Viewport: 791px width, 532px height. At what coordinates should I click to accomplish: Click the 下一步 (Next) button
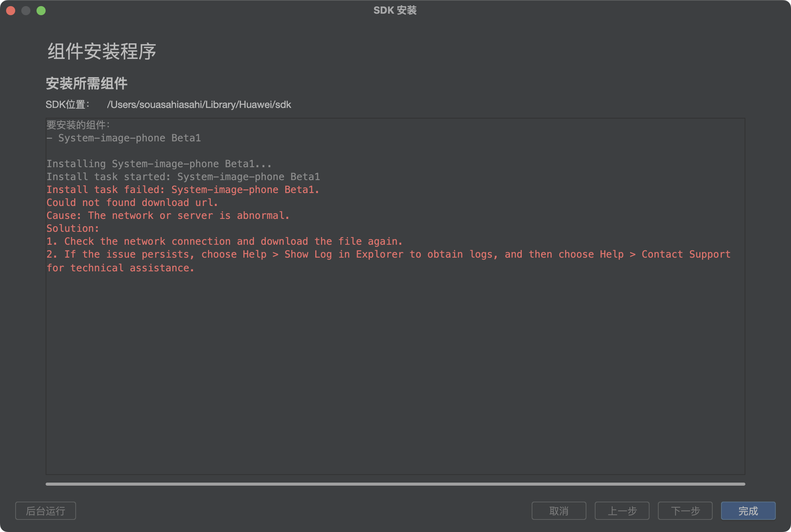tap(685, 511)
